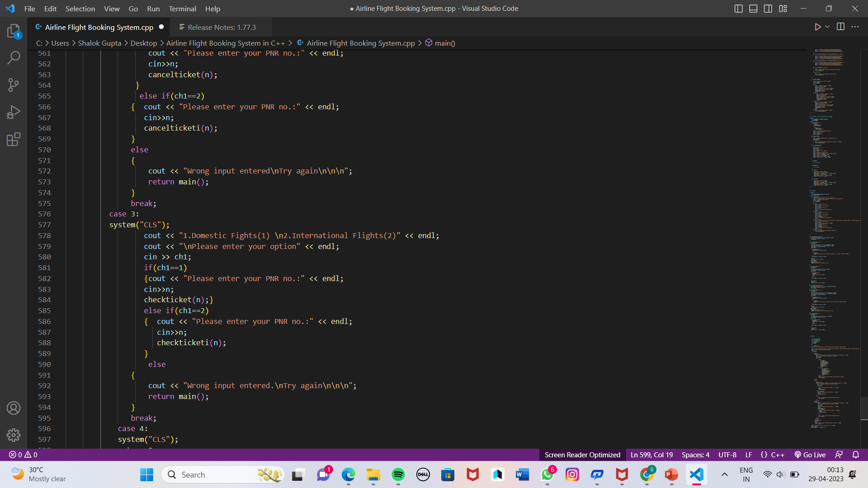The width and height of the screenshot is (868, 488).
Task: Open Manage gear settings icon
Action: (x=14, y=435)
